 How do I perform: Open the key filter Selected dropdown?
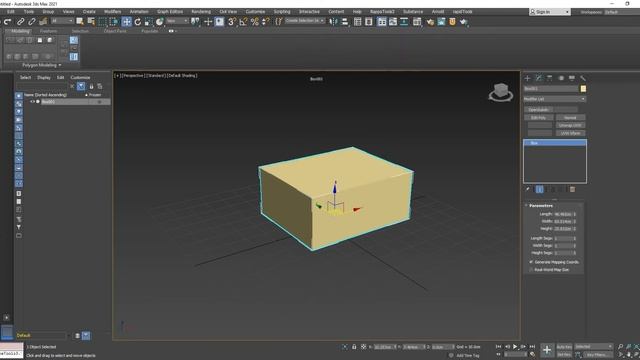tap(593, 347)
